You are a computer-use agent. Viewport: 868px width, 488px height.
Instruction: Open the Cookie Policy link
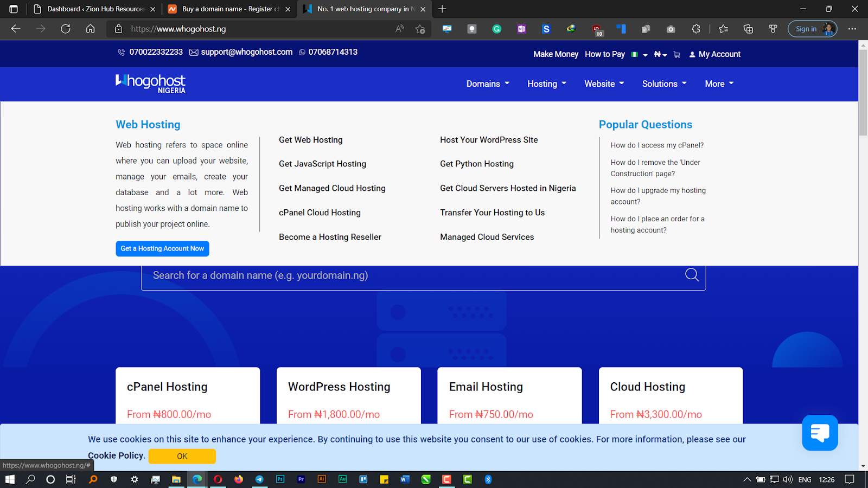pos(116,455)
